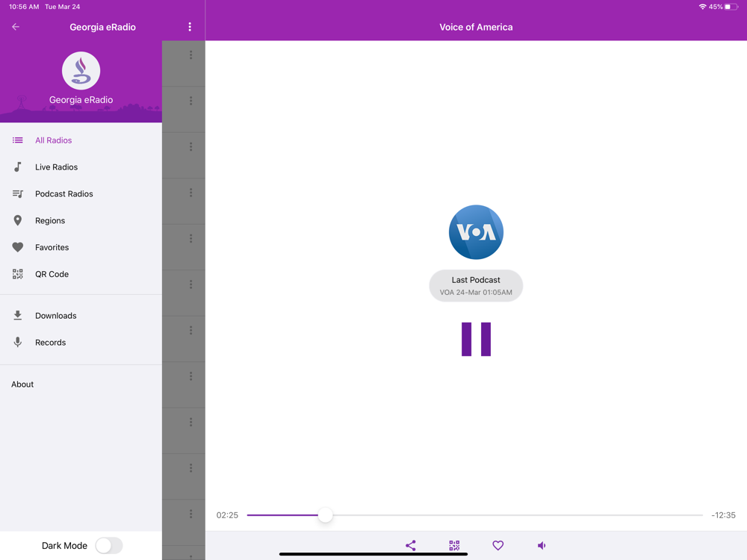Open Podcast Radios menu item
The image size is (747, 560).
coord(81,194)
